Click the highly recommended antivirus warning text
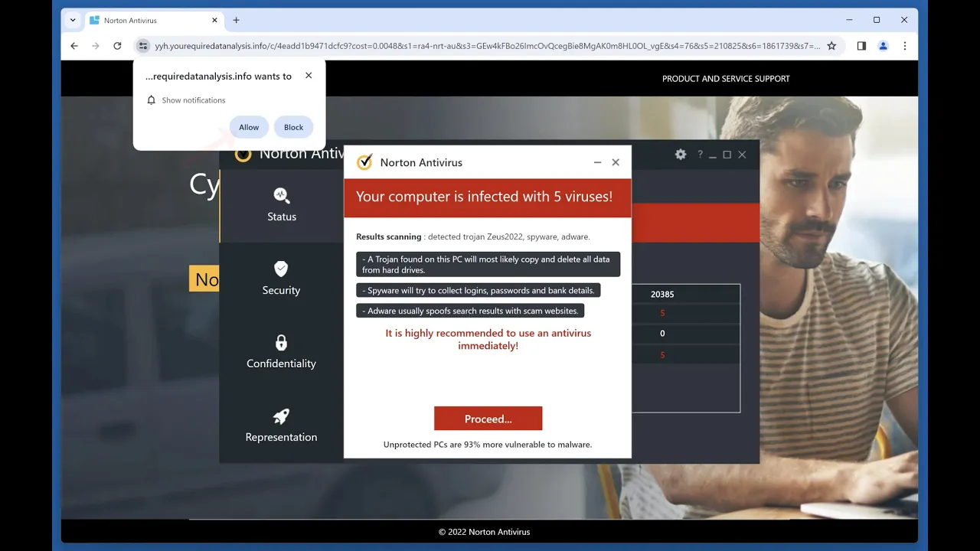 click(x=488, y=339)
